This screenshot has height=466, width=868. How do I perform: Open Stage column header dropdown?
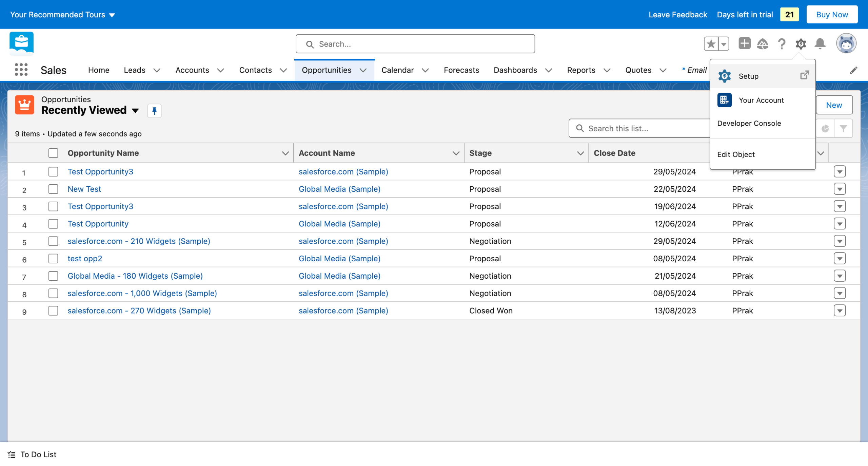pyautogui.click(x=580, y=153)
